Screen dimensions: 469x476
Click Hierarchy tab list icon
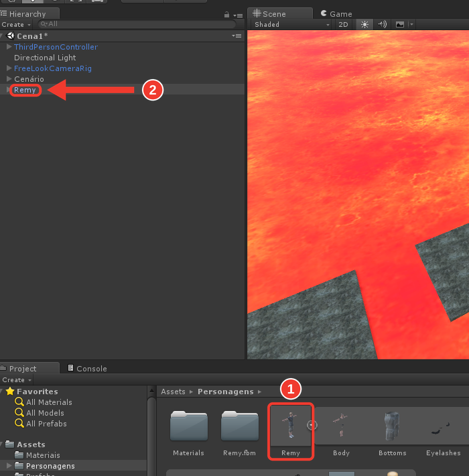(x=3, y=13)
